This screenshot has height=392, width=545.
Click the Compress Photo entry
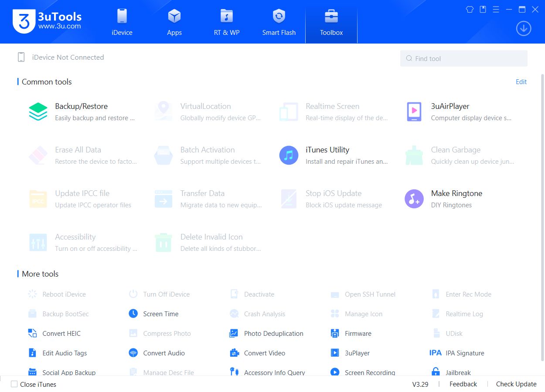160,333
